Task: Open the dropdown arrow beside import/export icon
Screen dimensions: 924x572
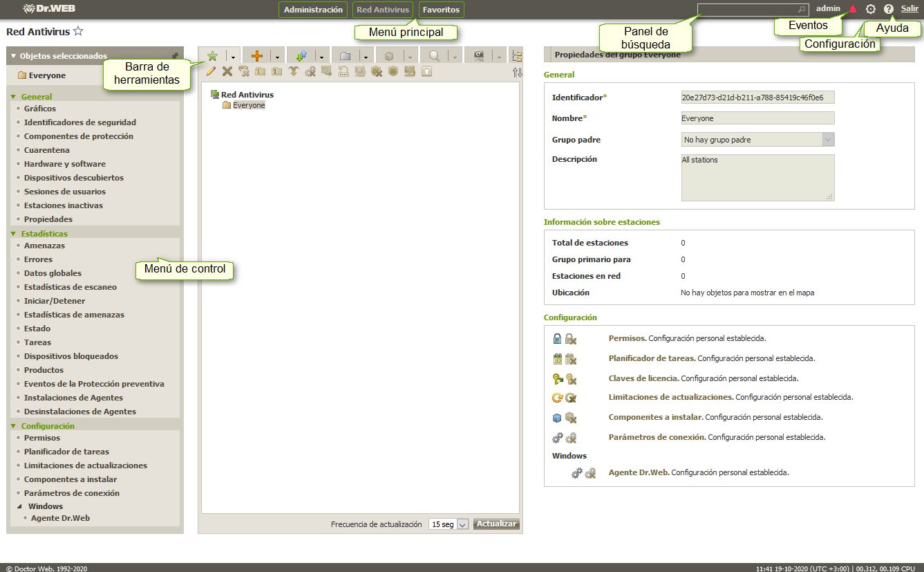Action: [321, 57]
